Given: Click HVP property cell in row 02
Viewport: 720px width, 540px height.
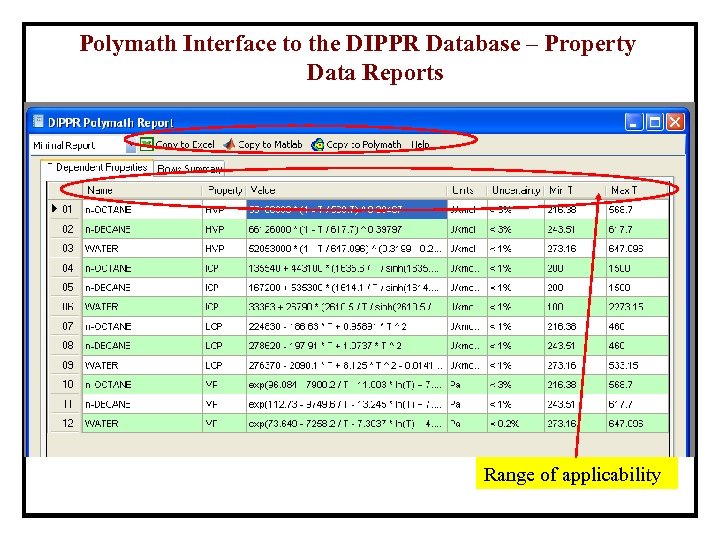Looking at the screenshot, I should click(224, 229).
